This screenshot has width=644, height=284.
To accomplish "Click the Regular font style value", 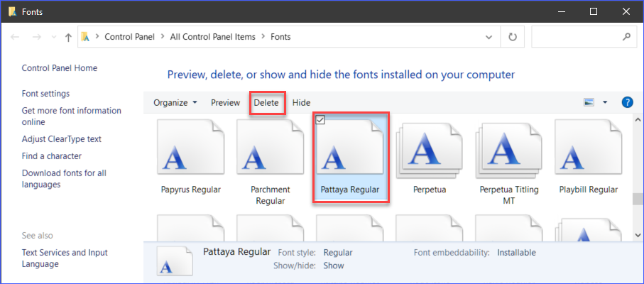I will click(x=338, y=253).
